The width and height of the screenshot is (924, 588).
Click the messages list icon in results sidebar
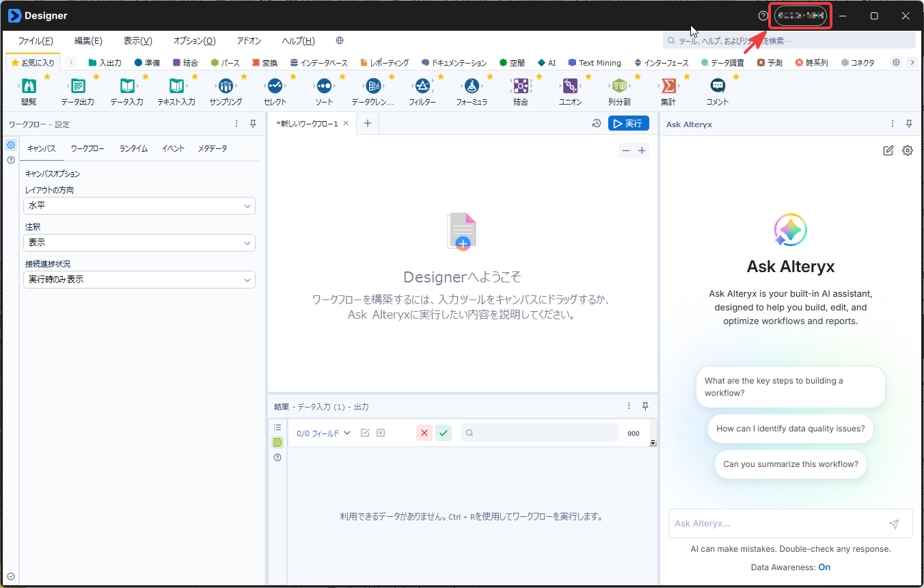click(277, 427)
